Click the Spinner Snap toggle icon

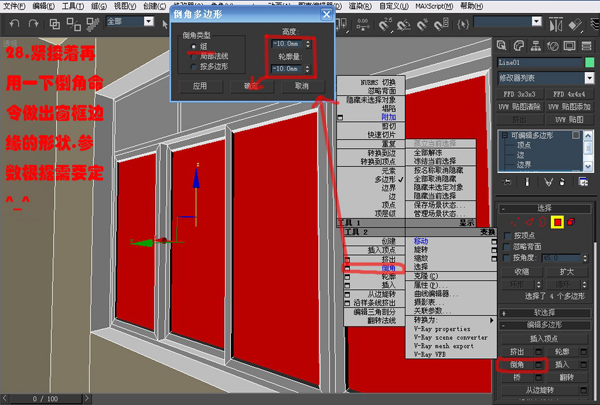pyautogui.click(x=440, y=24)
